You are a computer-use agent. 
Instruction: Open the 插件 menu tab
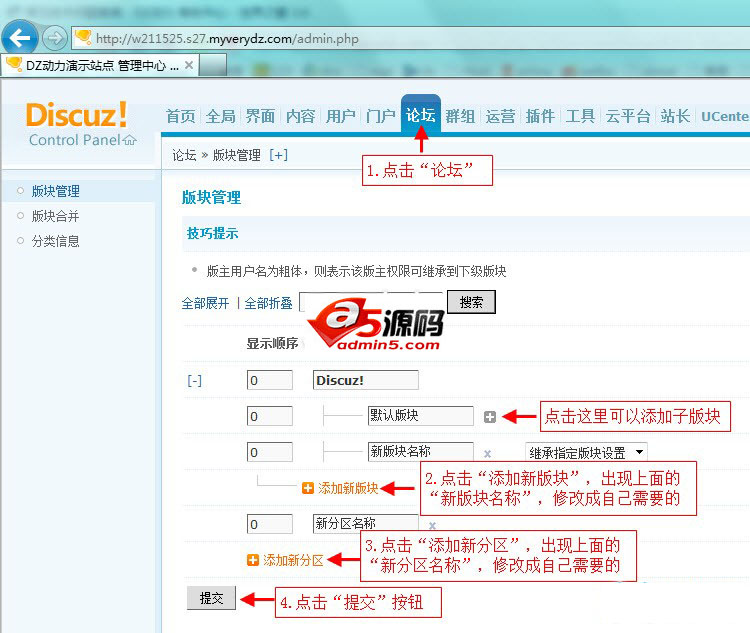540,116
